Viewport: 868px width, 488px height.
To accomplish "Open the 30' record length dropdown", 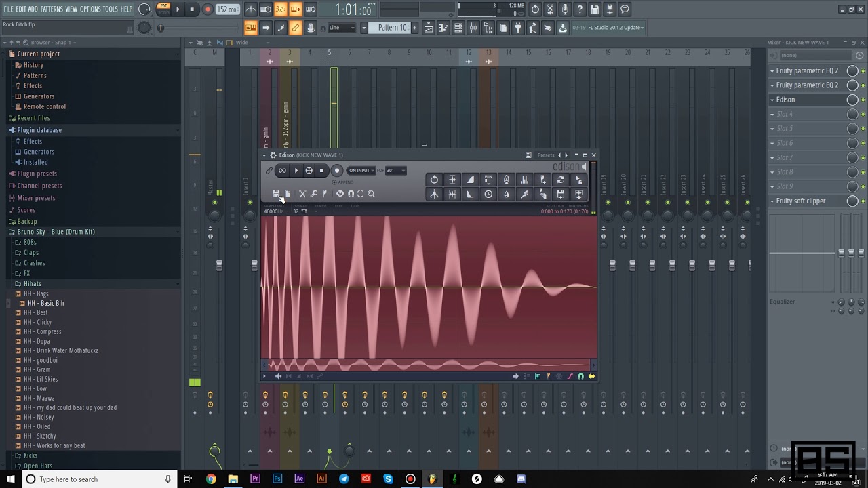I will tap(395, 171).
